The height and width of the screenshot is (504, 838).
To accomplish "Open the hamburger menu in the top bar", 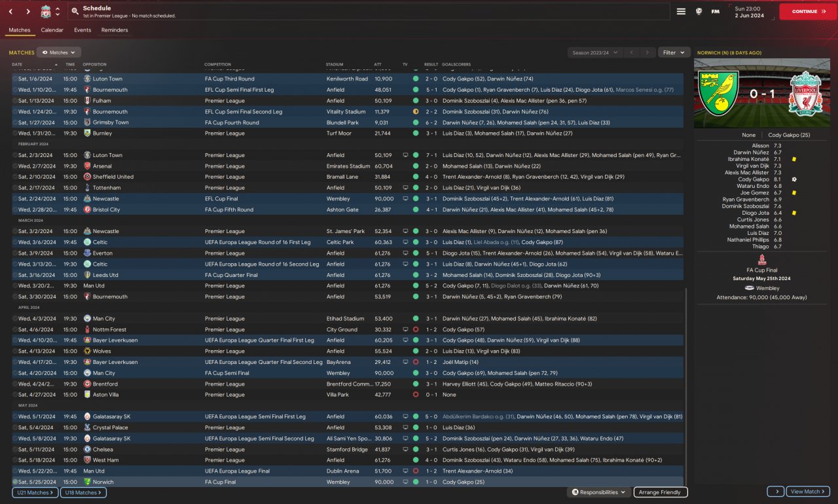I will pyautogui.click(x=681, y=12).
